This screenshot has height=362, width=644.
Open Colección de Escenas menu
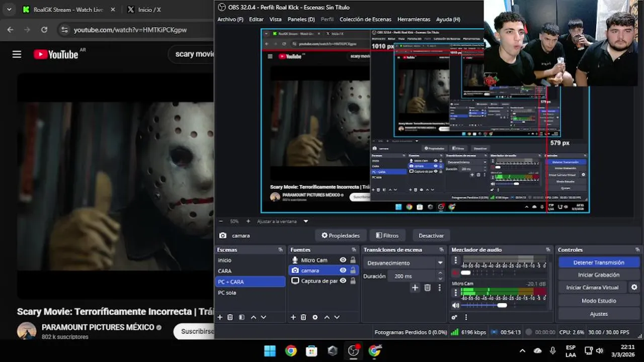(365, 19)
